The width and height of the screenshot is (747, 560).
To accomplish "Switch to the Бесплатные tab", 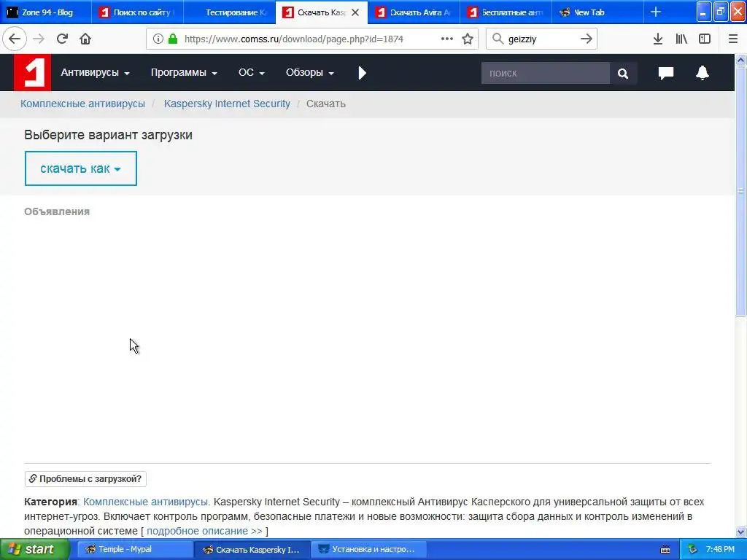I will pos(506,12).
